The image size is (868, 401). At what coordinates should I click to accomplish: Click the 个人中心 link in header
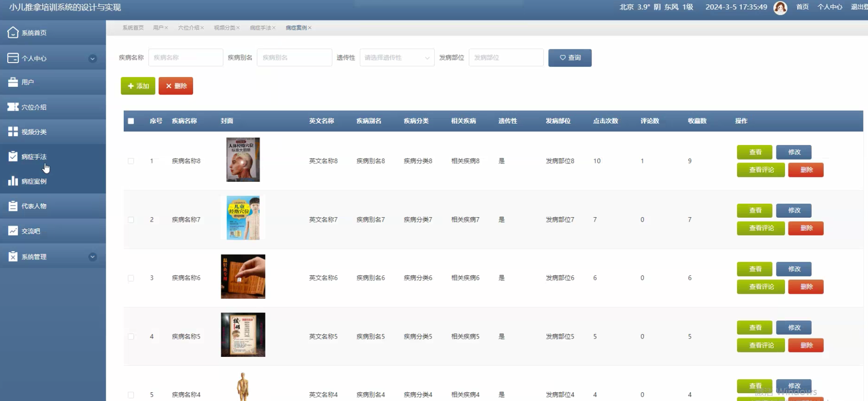(x=830, y=7)
